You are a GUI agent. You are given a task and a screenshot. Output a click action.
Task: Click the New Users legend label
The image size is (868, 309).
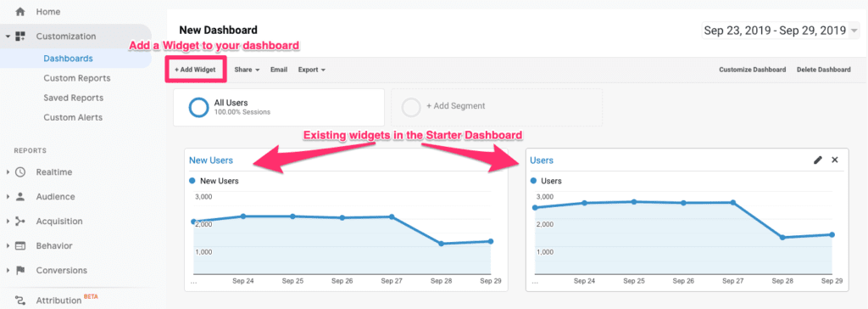[219, 181]
